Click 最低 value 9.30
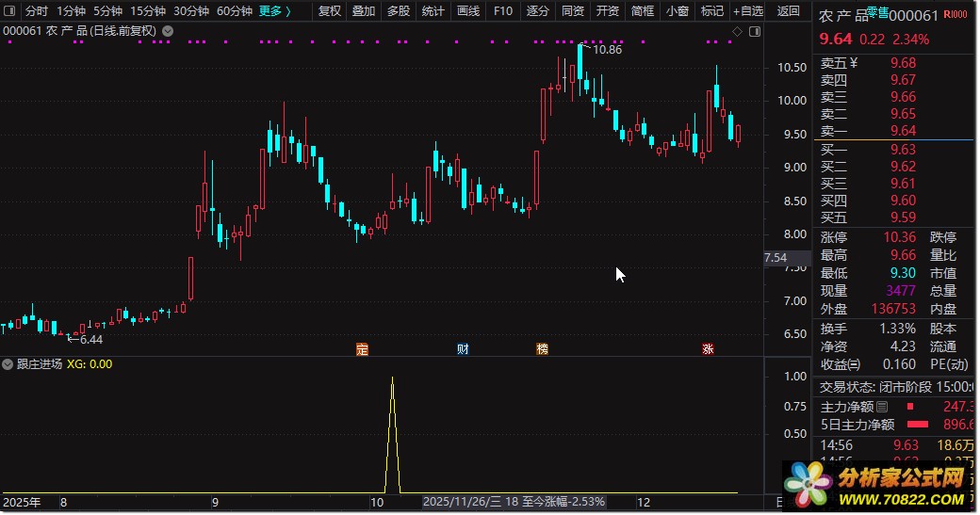The height and width of the screenshot is (515, 980). coord(903,273)
